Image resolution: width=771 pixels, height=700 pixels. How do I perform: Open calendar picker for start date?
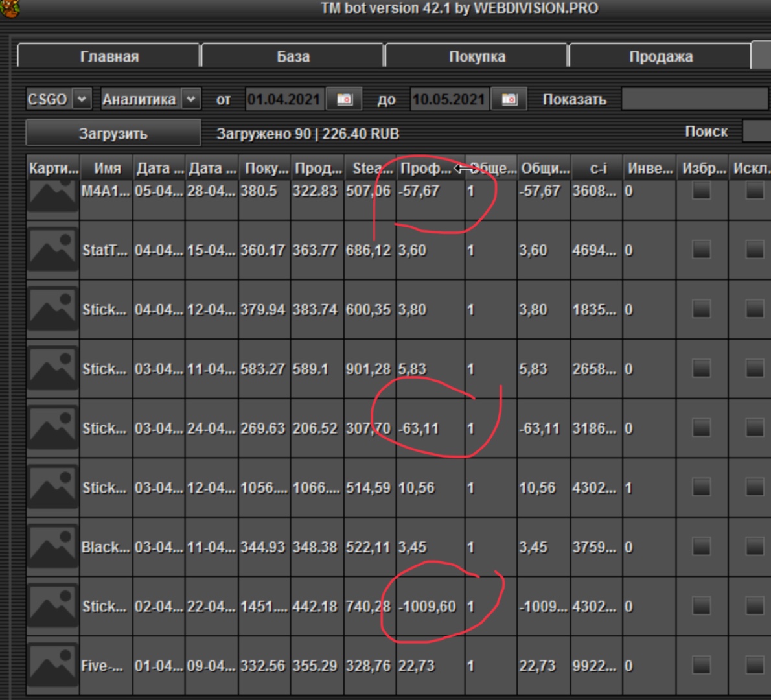coord(344,99)
